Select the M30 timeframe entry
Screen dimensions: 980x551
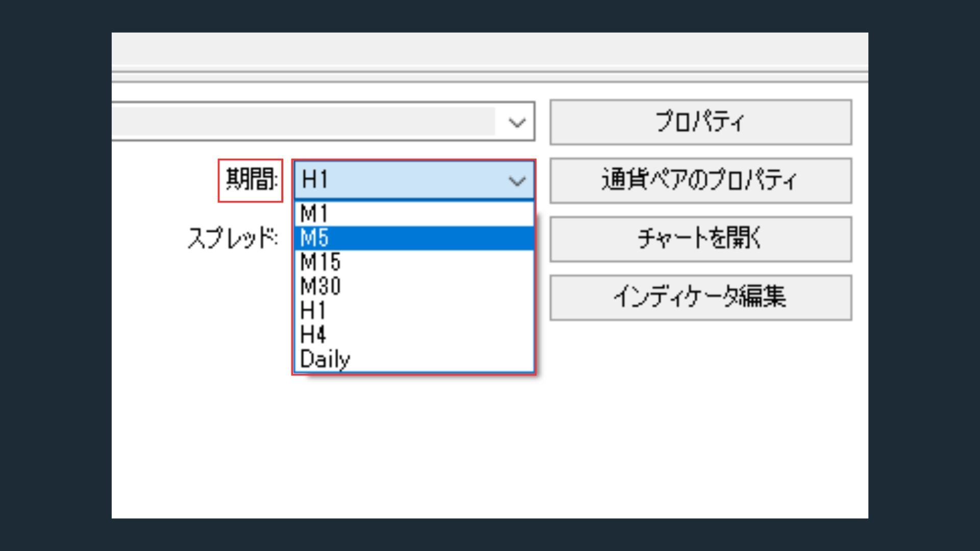(x=414, y=286)
